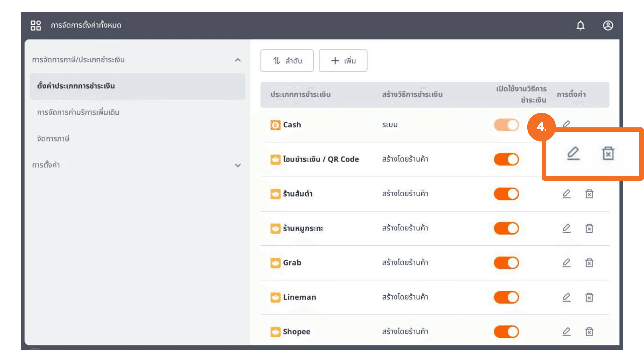Delete the Shopee payment type
The image size is (644, 362).
[x=589, y=332]
